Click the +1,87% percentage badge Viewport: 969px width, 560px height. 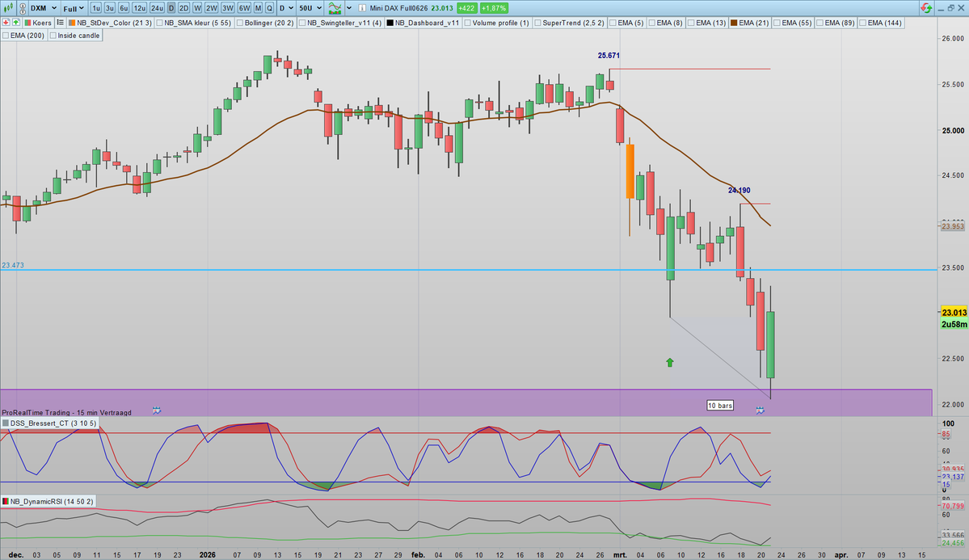495,7
